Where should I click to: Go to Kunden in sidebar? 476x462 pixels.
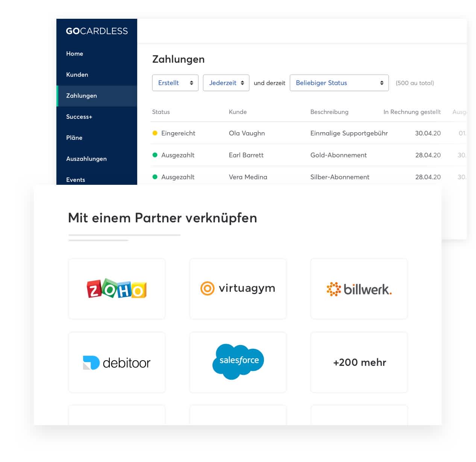pos(77,75)
